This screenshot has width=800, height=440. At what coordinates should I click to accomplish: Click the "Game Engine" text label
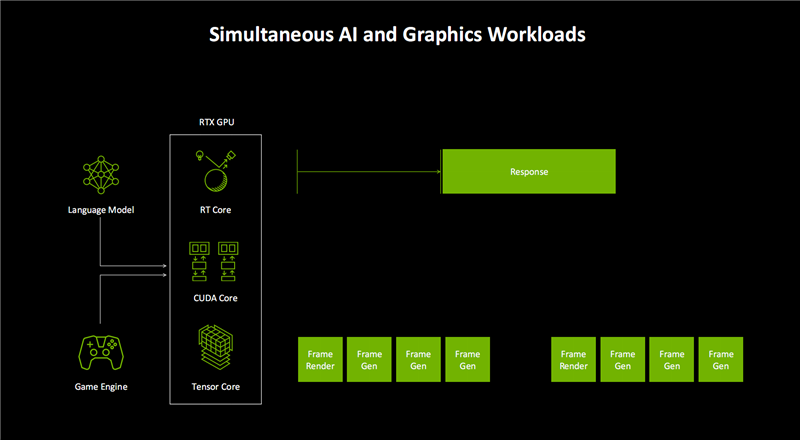pyautogui.click(x=100, y=387)
